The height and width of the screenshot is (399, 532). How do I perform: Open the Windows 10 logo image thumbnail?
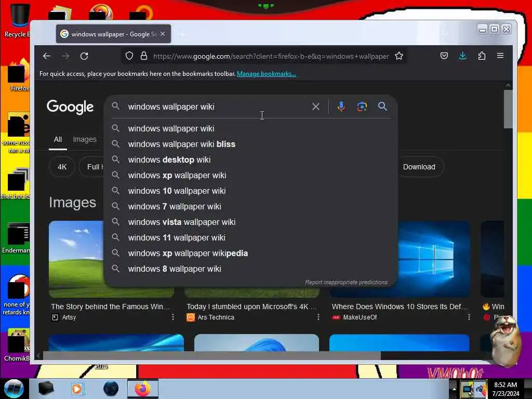434,259
